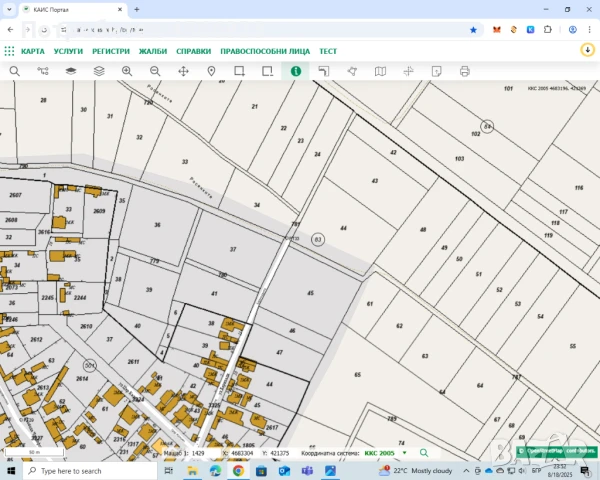Open the map layers panel
Image resolution: width=600 pixels, height=480 pixels.
pyautogui.click(x=71, y=71)
